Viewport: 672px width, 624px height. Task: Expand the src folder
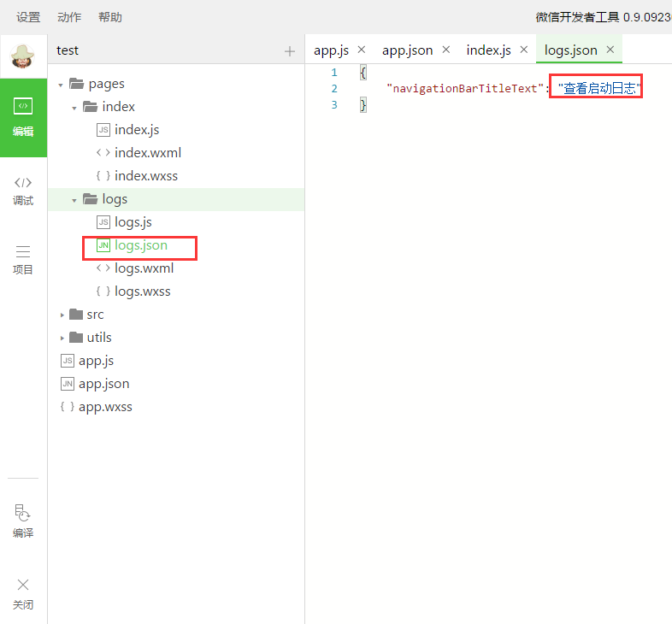pos(62,315)
